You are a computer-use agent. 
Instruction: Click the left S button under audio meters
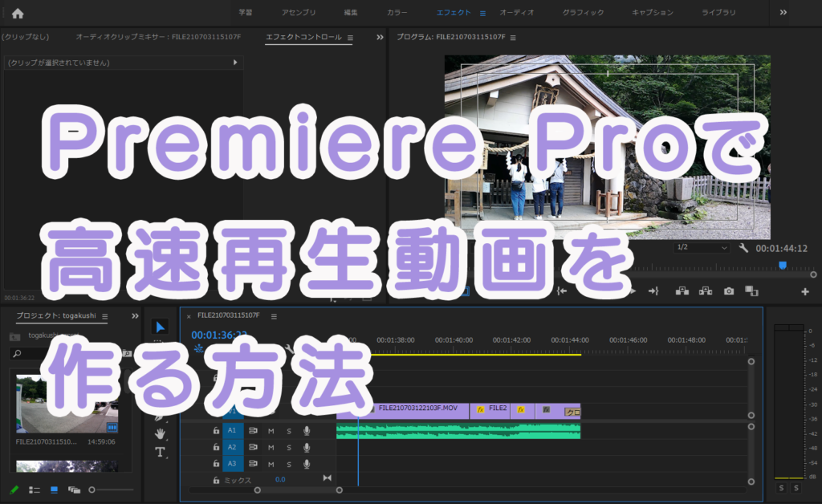[x=782, y=488]
